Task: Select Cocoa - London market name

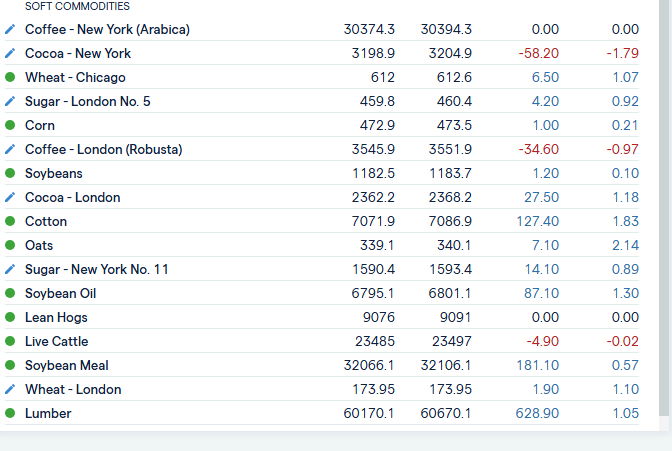Action: point(72,197)
